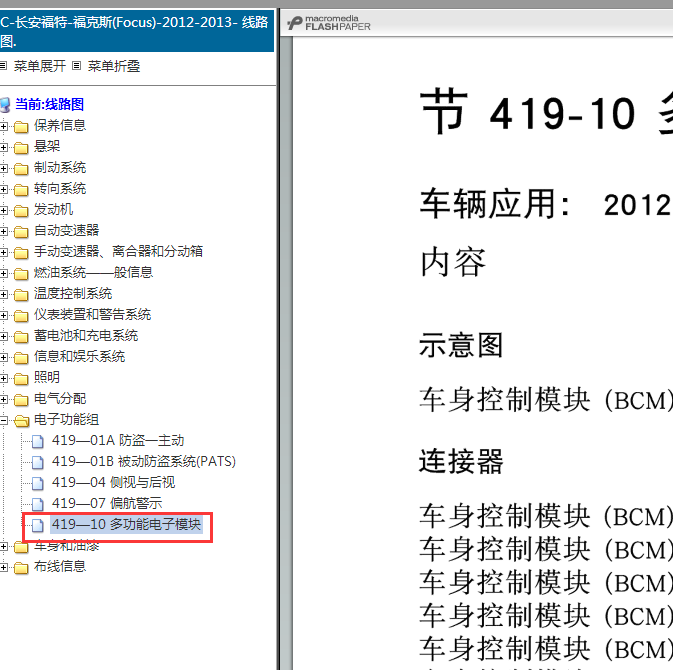The height and width of the screenshot is (670, 673).
Task: Open 419—01B 被动防盗系统(PATS) document
Action: (143, 461)
